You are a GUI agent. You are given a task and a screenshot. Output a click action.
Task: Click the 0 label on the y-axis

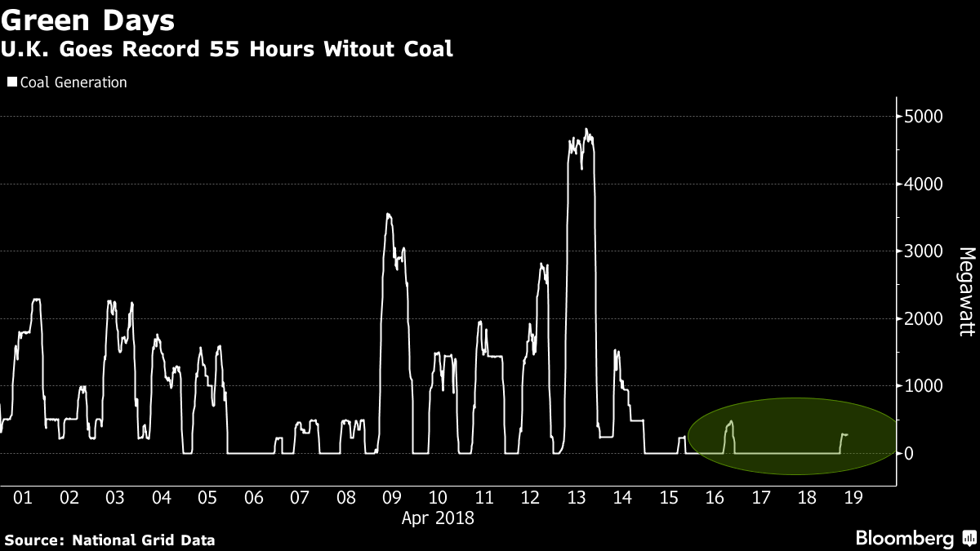point(908,453)
